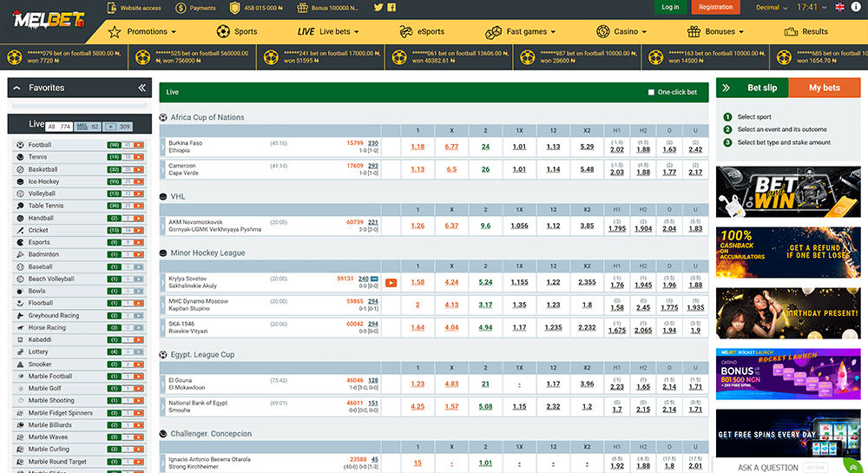This screenshot has width=868, height=473.
Task: Go to the Results menu item
Action: 806,31
